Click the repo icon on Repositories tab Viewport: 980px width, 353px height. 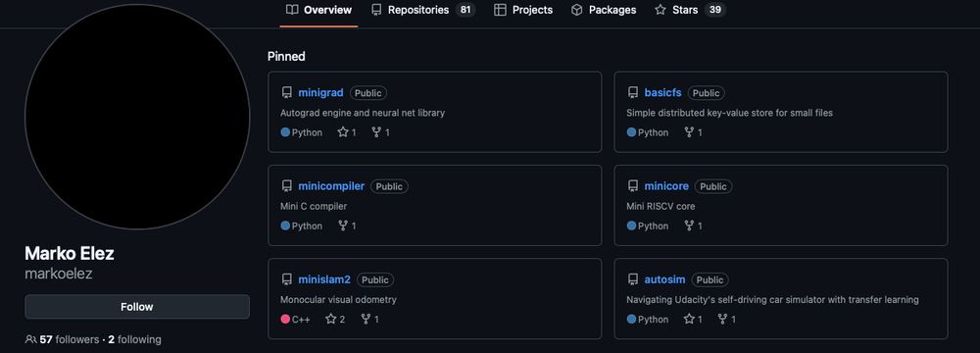point(376,10)
